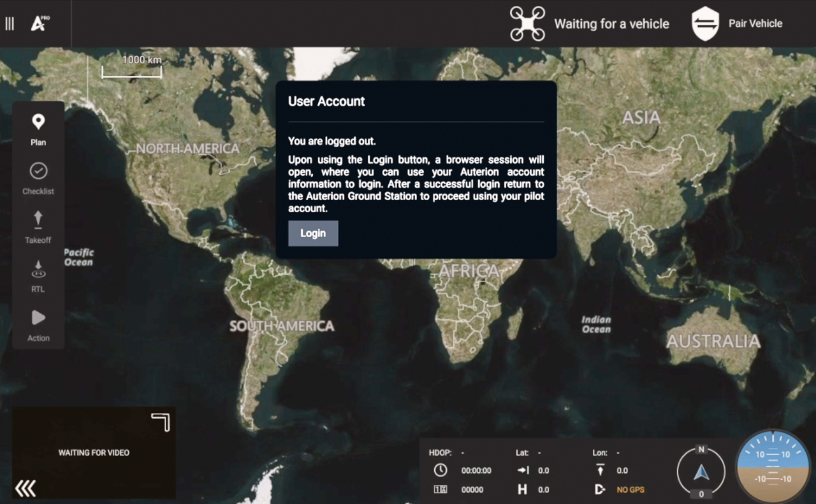The height and width of the screenshot is (504, 816).
Task: Select the RTL return-to-launch tool
Action: click(38, 277)
